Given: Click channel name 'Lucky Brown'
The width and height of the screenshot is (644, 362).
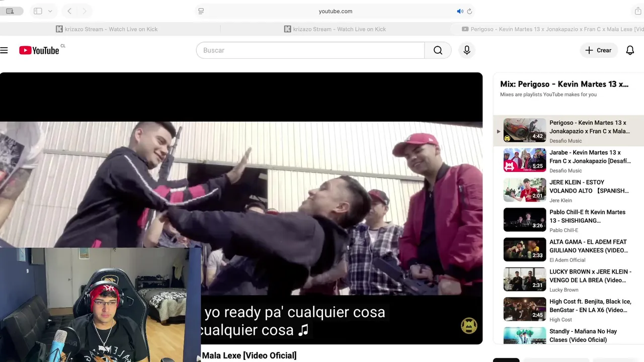Looking at the screenshot, I should (563, 290).
